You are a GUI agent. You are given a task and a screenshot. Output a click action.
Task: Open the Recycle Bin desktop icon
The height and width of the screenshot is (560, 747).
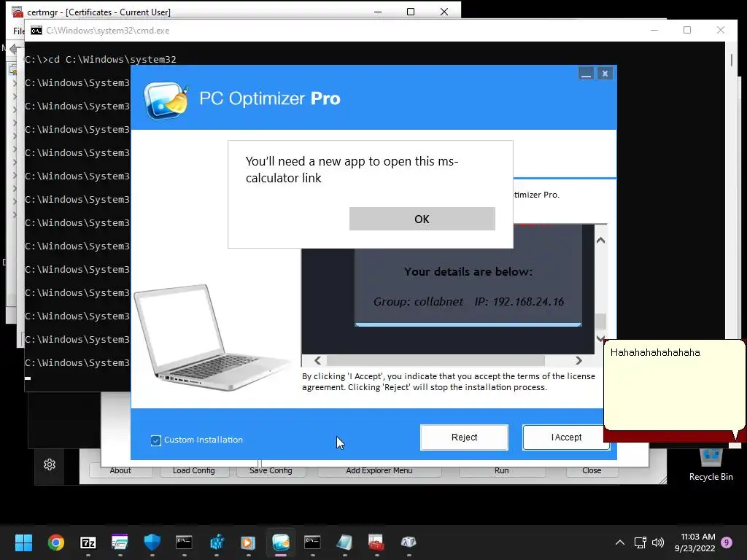pyautogui.click(x=711, y=464)
